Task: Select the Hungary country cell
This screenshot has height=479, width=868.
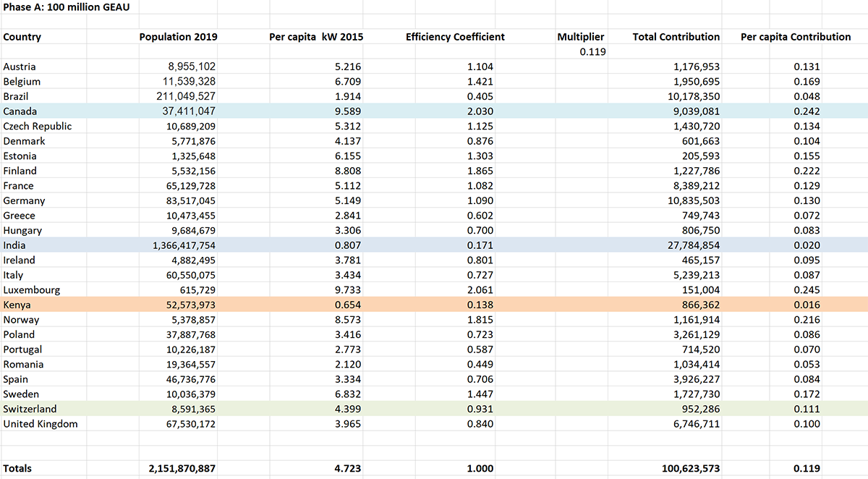Action: (22, 230)
